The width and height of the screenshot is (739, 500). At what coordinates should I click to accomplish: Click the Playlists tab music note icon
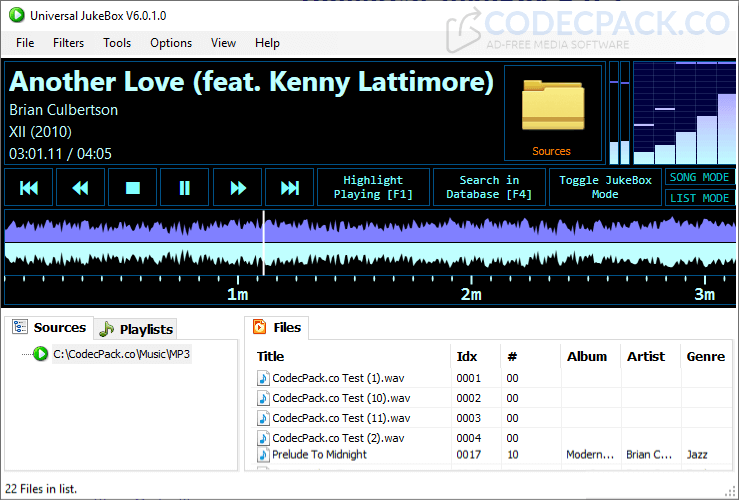pos(107,329)
